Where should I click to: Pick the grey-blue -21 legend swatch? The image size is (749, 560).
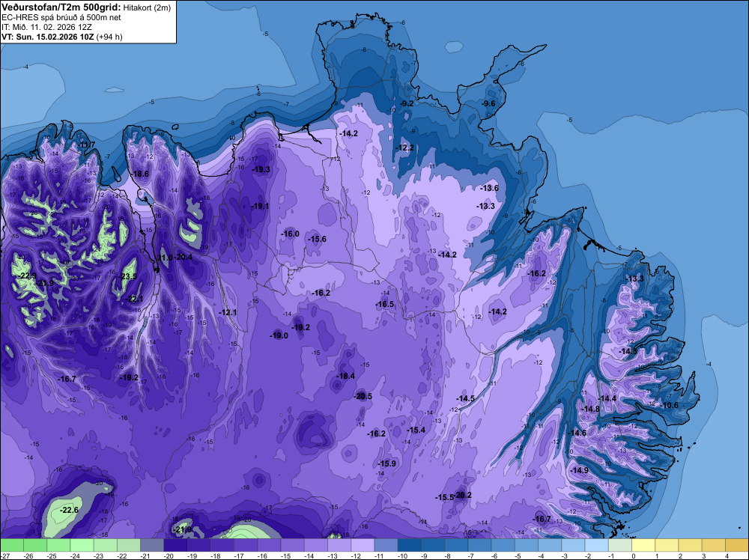click(x=152, y=545)
